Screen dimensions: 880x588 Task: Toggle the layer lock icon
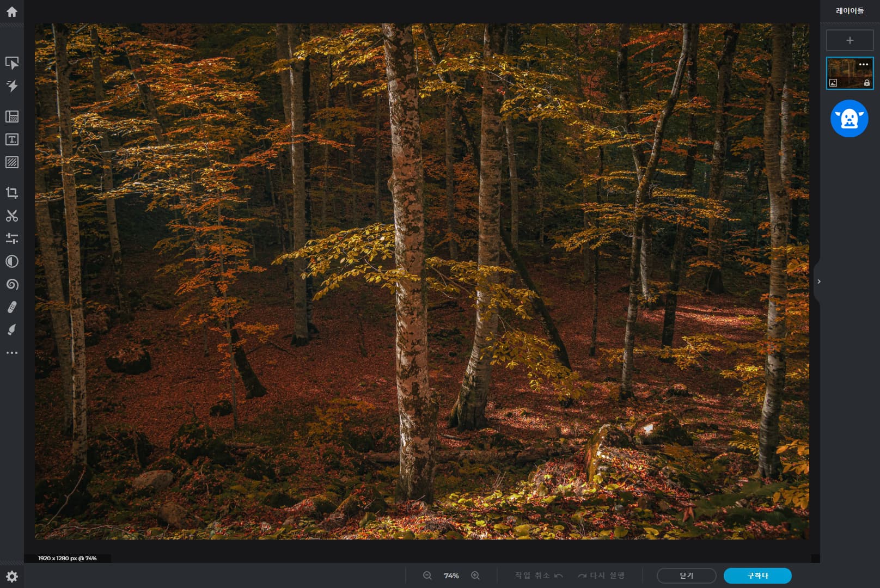click(867, 83)
